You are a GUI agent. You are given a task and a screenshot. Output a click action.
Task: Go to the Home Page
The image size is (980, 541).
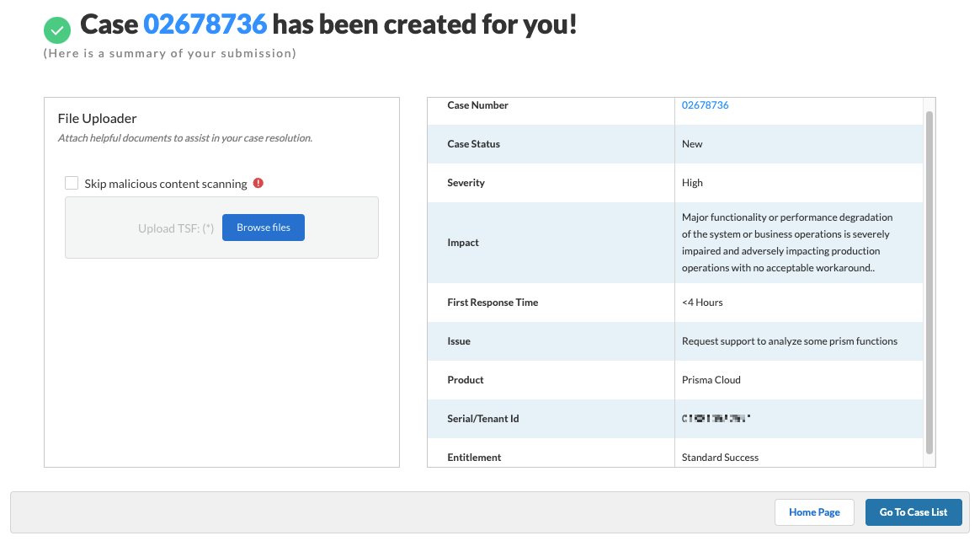[x=814, y=512]
